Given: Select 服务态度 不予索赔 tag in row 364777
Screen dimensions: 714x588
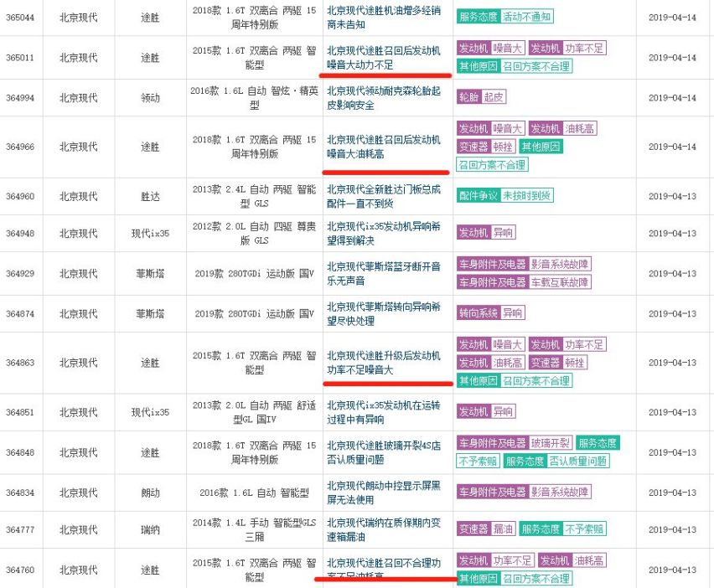Looking at the screenshot, I should 563,529.
